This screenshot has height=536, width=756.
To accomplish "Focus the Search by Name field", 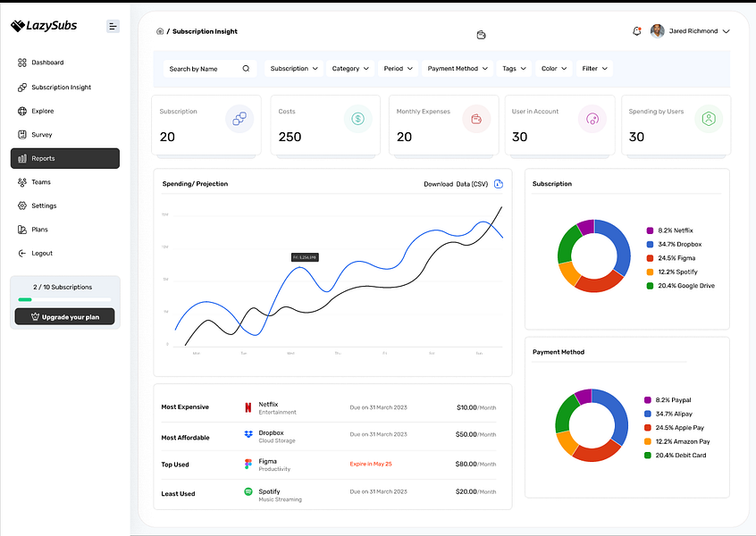I will [210, 69].
